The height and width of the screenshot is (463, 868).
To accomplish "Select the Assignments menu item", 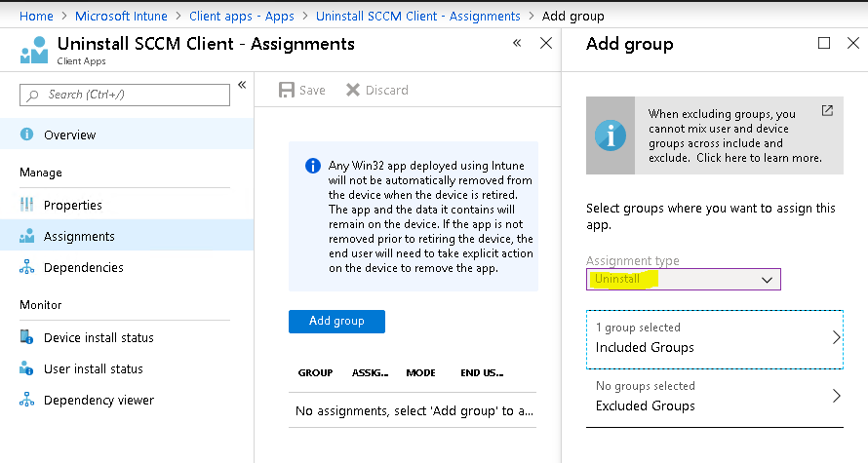I will click(x=127, y=236).
